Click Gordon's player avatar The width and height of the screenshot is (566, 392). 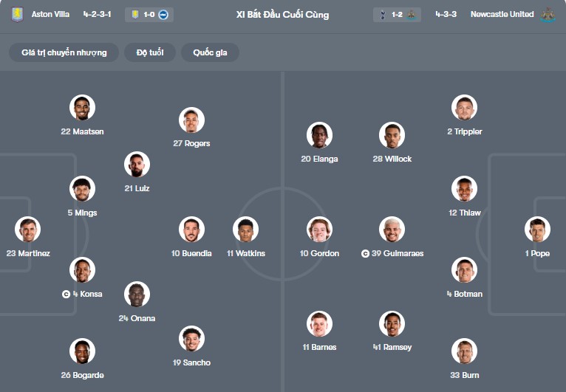click(x=319, y=230)
